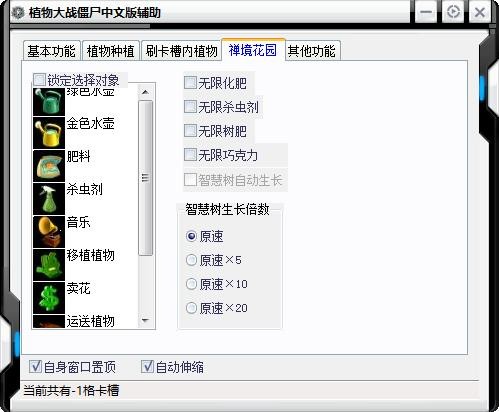
Task: Choose 原速×10 growth speed
Action: pos(191,284)
